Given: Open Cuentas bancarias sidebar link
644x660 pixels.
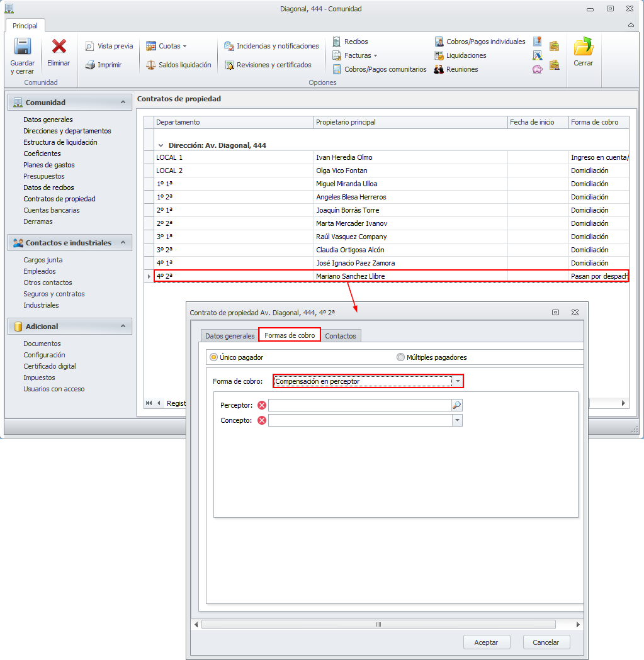Looking at the screenshot, I should click(52, 210).
